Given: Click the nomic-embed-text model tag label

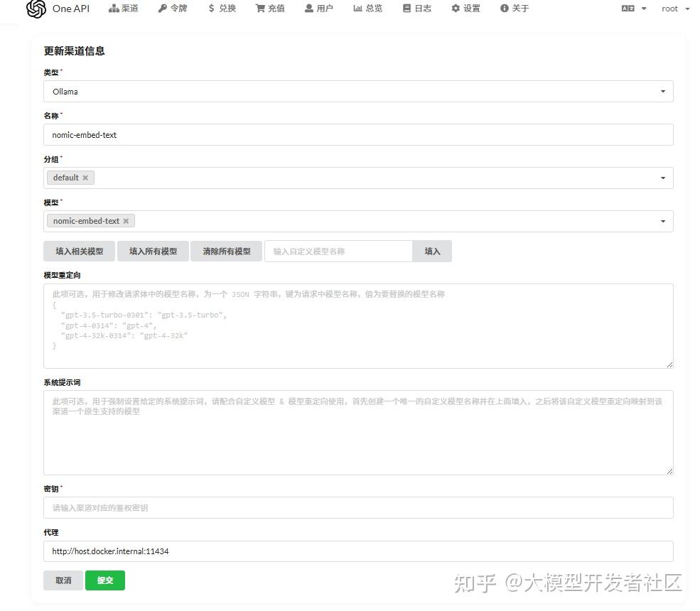Looking at the screenshot, I should pos(86,221).
